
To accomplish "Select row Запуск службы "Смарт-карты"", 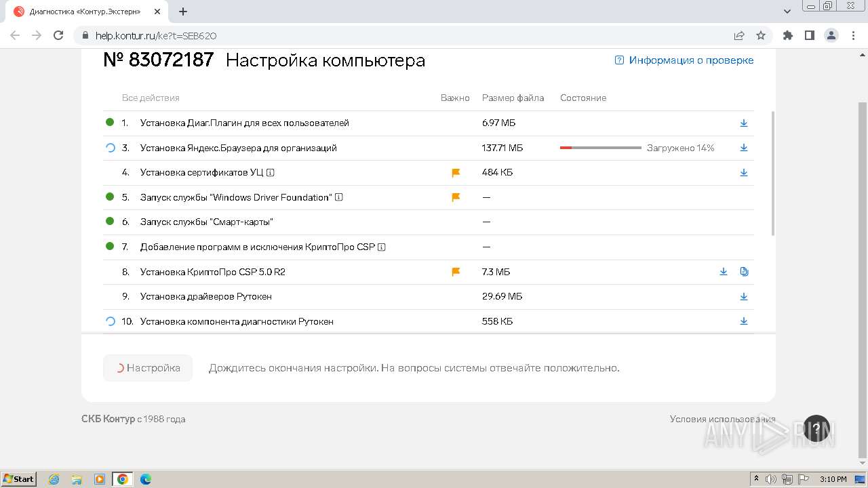I will (x=429, y=222).
